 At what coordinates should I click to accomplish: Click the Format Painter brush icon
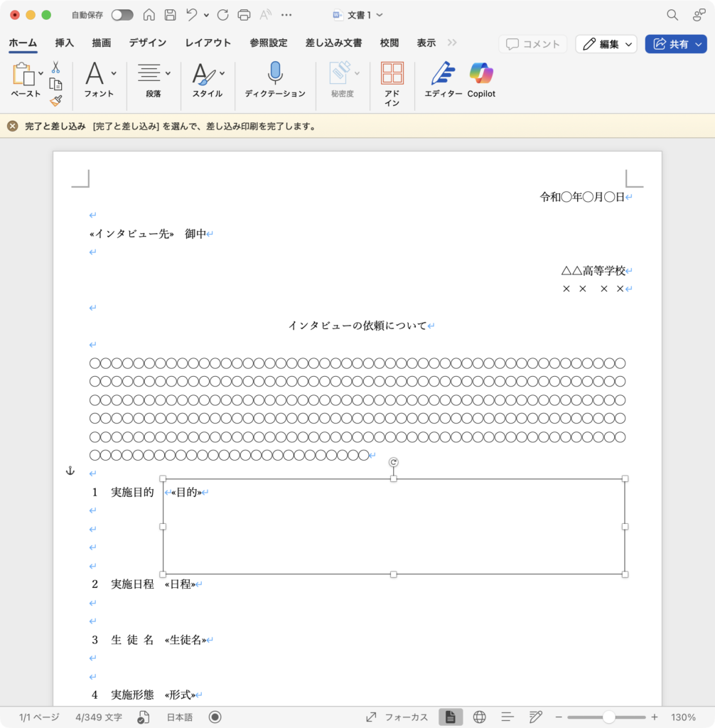pyautogui.click(x=55, y=101)
